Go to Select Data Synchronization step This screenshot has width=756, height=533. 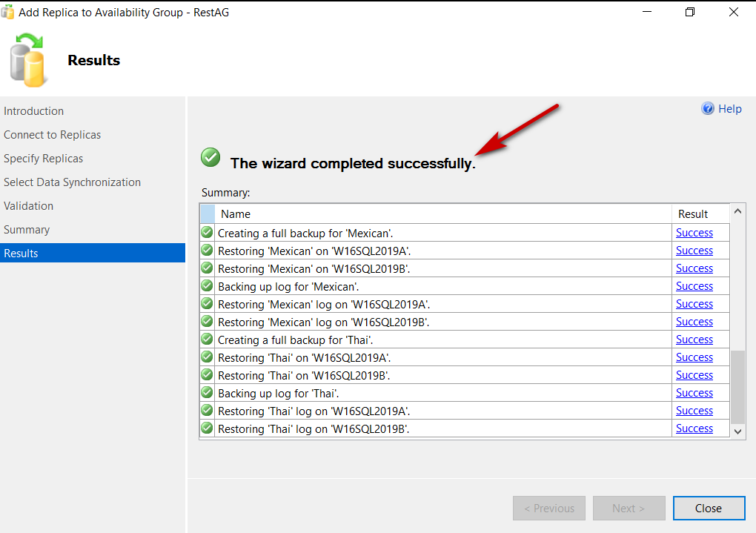click(x=72, y=182)
